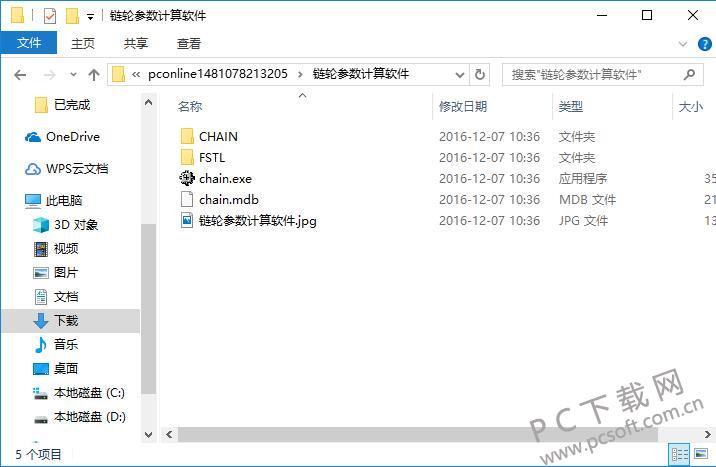Open the recent locations dropdown arrow

tap(73, 74)
